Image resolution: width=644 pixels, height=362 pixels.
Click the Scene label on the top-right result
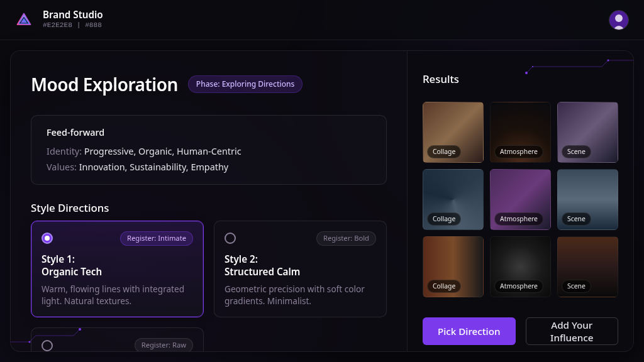tap(576, 151)
